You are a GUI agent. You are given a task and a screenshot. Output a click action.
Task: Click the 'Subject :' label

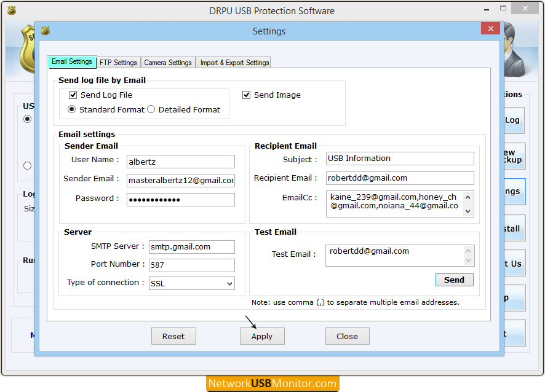point(300,159)
